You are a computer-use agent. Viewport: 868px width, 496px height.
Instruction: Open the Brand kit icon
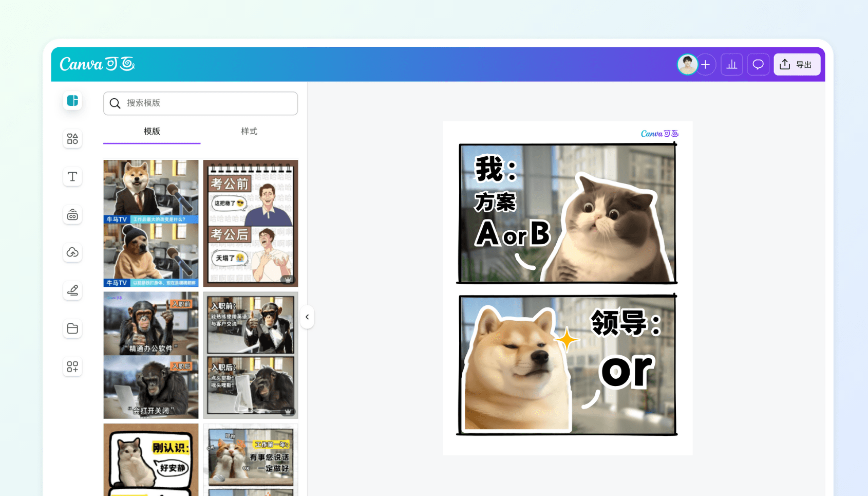click(72, 215)
